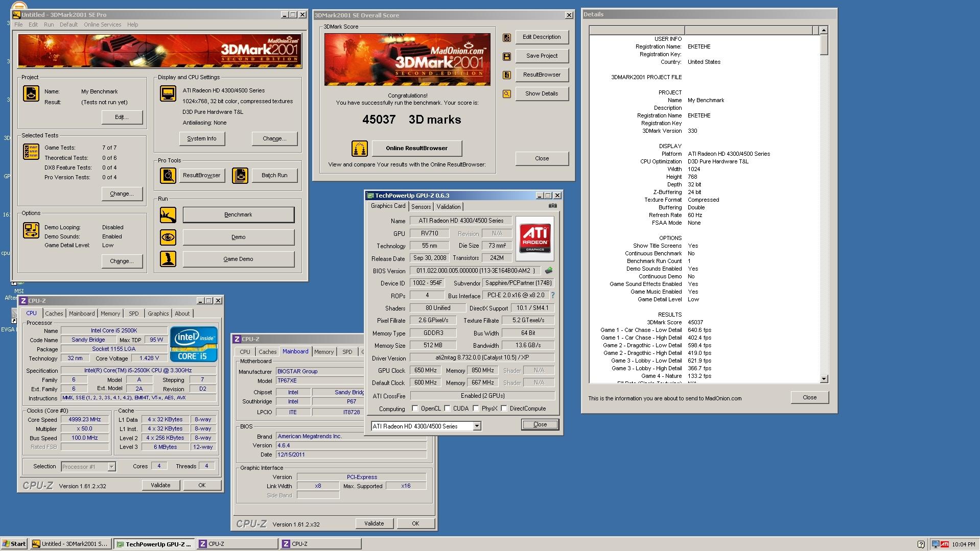Open the Online Services menu
The width and height of the screenshot is (980, 551).
pyautogui.click(x=103, y=25)
